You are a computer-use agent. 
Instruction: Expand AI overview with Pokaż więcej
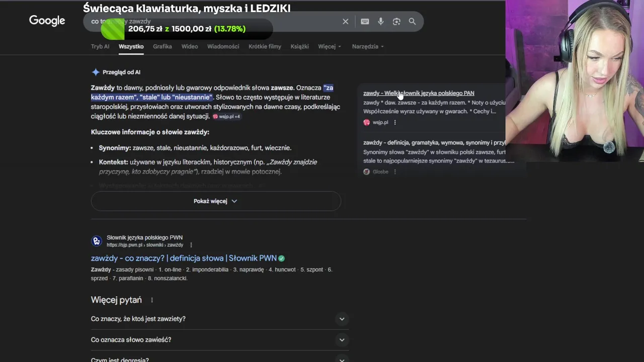(216, 201)
